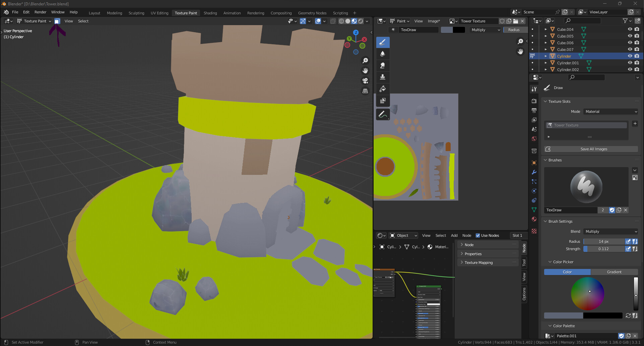This screenshot has width=644, height=346.
Task: Click the pan hand icon in the 3D viewport
Action: coord(365,71)
